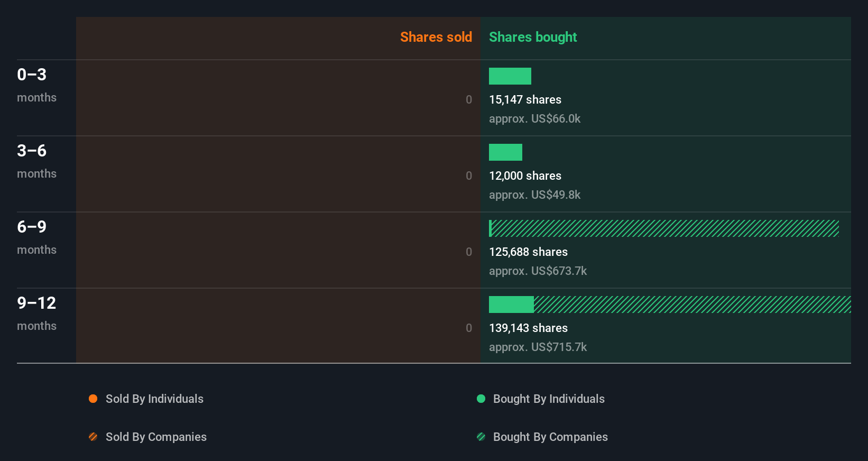Click the 0–3 months row label
The height and width of the screenshot is (461, 868).
(x=36, y=85)
